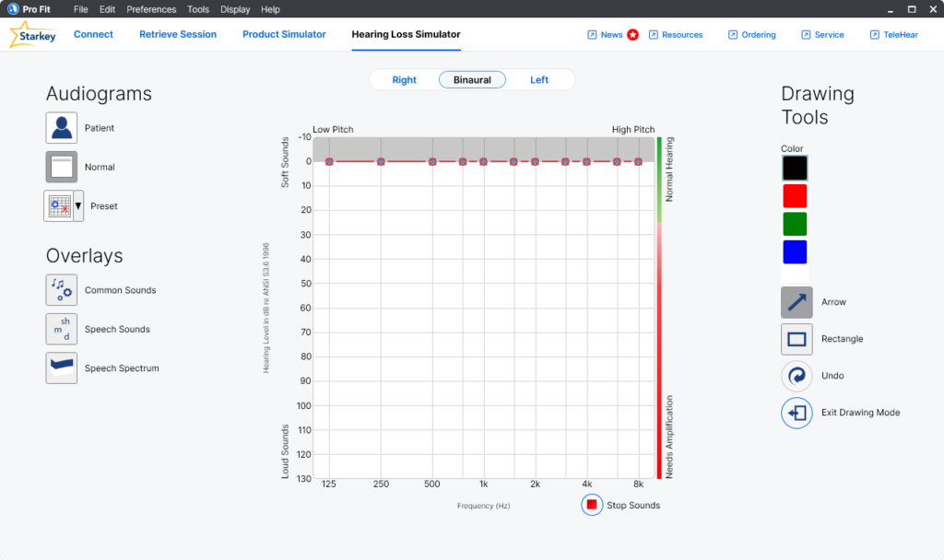Undo the last drawing action
This screenshot has height=560, width=944.
click(x=796, y=376)
